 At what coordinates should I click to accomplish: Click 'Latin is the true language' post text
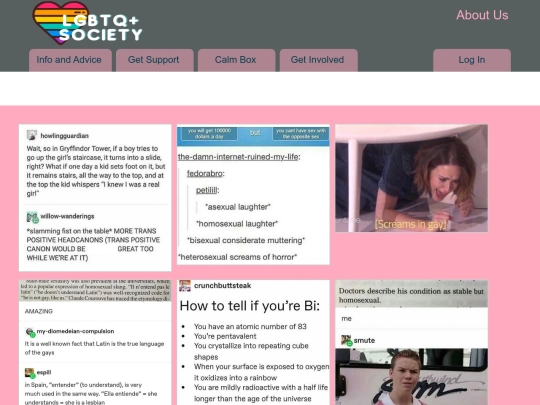pyautogui.click(x=94, y=348)
